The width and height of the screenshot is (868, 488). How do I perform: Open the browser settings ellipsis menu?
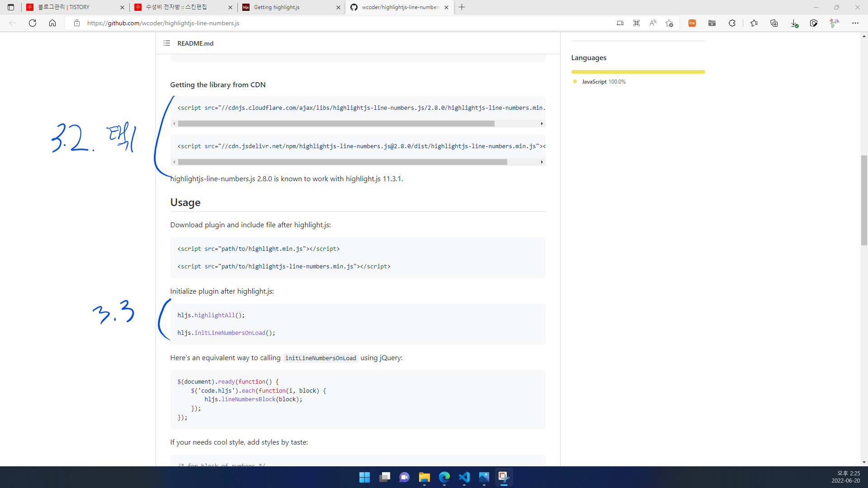point(855,23)
